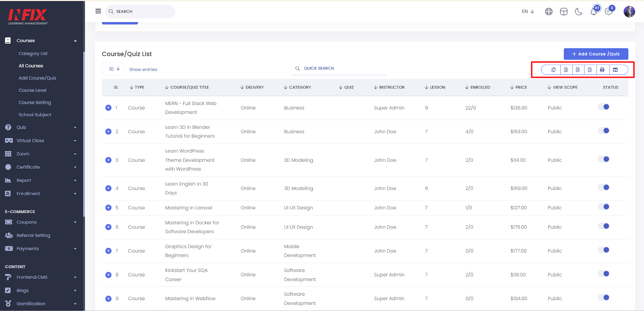Expand row details for Learn 3D In Blender
Image resolution: width=644 pixels, height=311 pixels.
pos(108,132)
